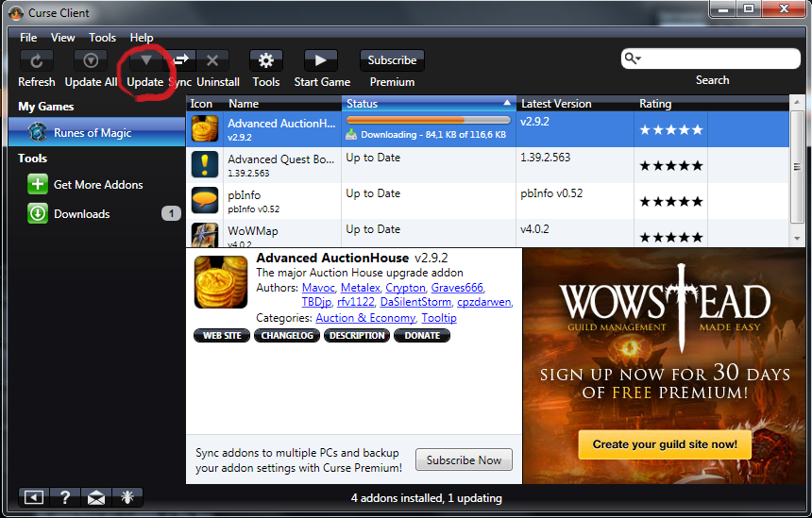The image size is (812, 518).
Task: Select the pbInfo addon name
Action: click(x=244, y=195)
